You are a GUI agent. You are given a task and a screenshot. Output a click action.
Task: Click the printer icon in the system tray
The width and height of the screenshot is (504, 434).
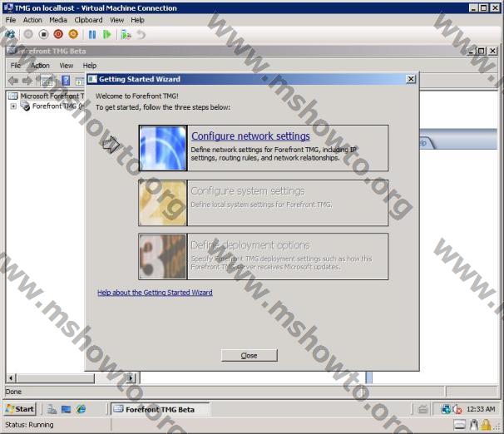[x=422, y=409]
